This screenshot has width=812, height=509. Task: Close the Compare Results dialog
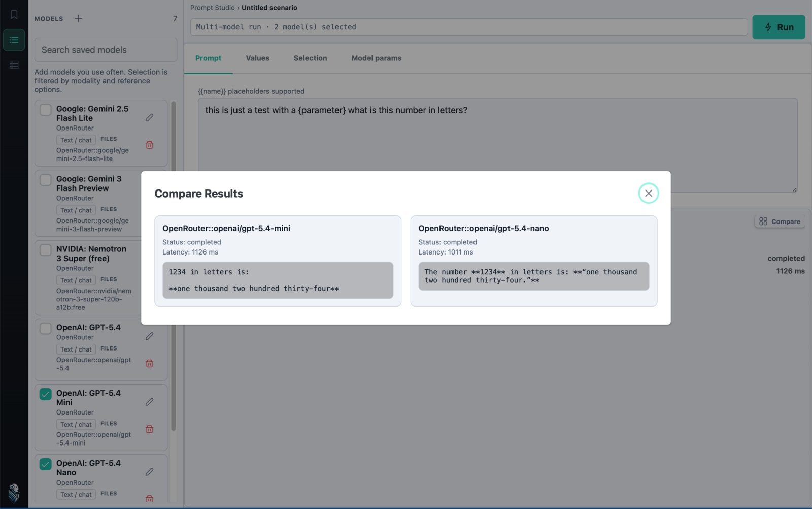point(648,193)
